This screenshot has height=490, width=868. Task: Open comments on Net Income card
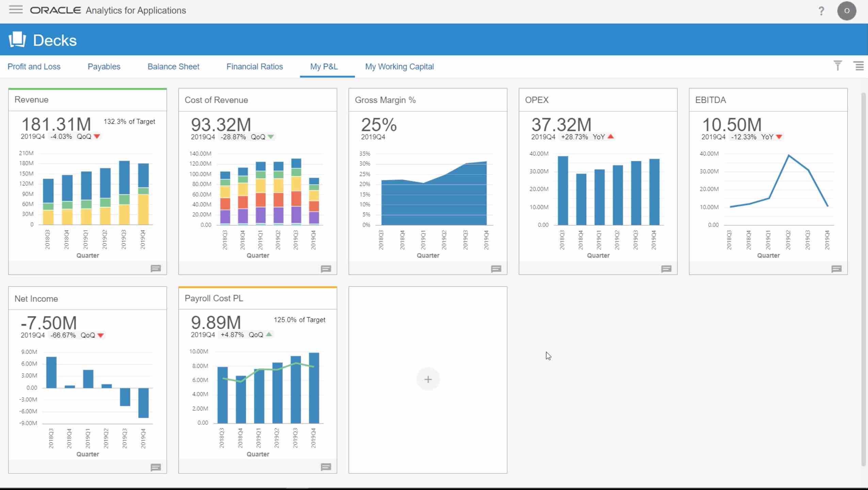[x=156, y=467]
